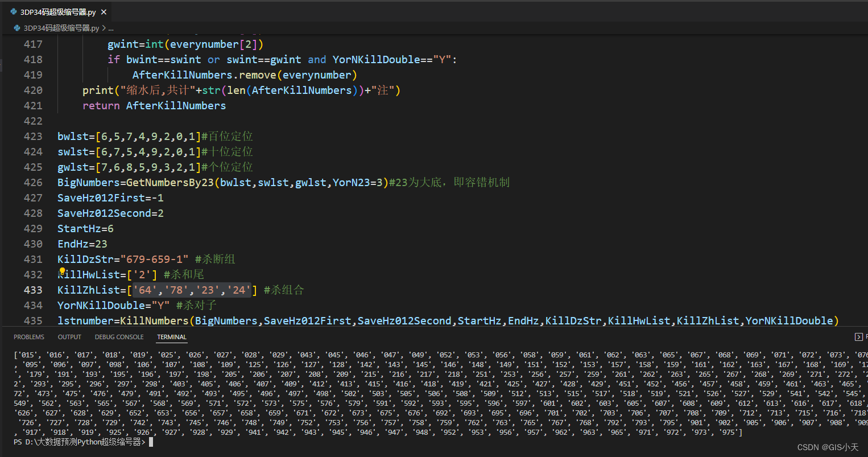Click the last terminal output line ending '975'

(x=378, y=433)
